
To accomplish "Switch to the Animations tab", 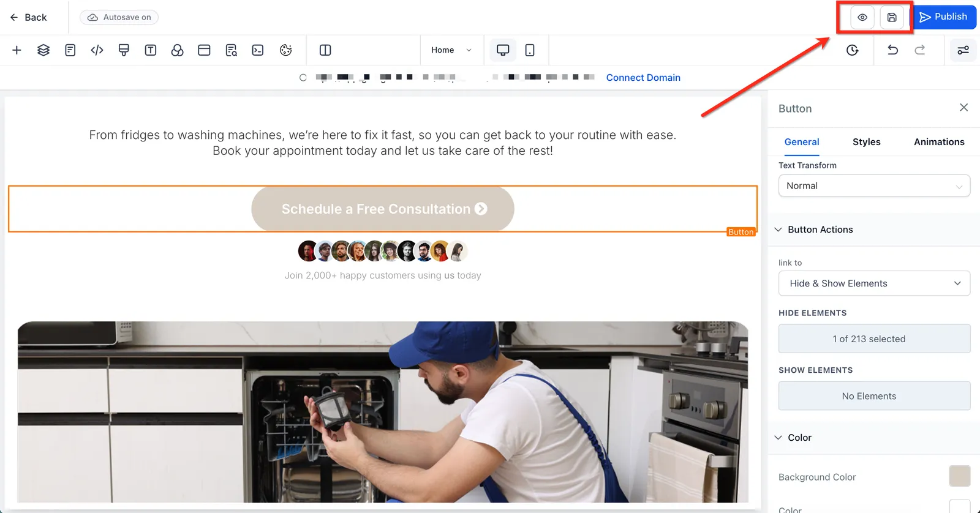I will coord(939,142).
